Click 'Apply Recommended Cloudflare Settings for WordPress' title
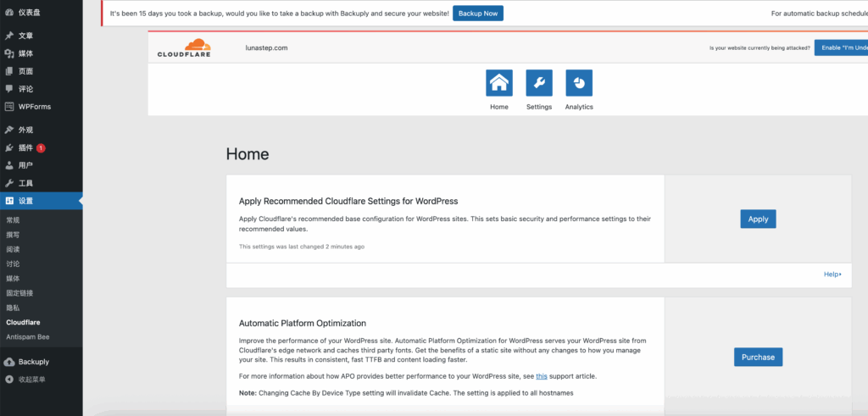Viewport: 868px width, 416px height. (348, 201)
